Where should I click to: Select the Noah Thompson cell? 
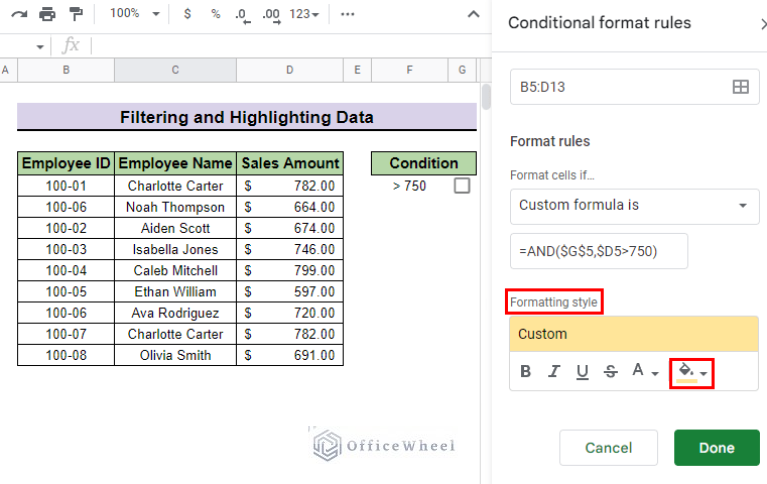(x=175, y=207)
